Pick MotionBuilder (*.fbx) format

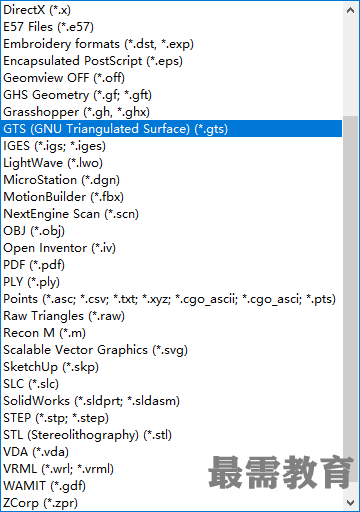(x=171, y=197)
